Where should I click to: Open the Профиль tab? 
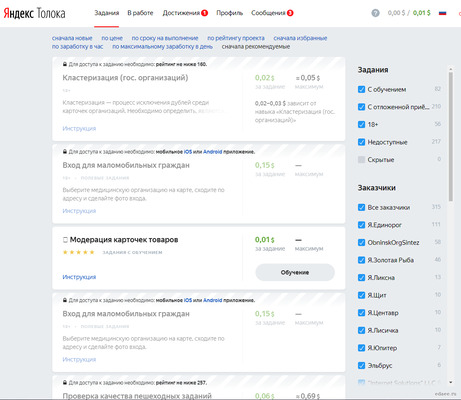point(229,13)
